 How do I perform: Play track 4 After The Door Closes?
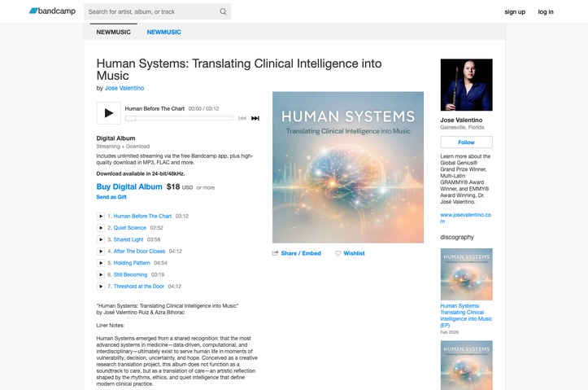tap(101, 251)
